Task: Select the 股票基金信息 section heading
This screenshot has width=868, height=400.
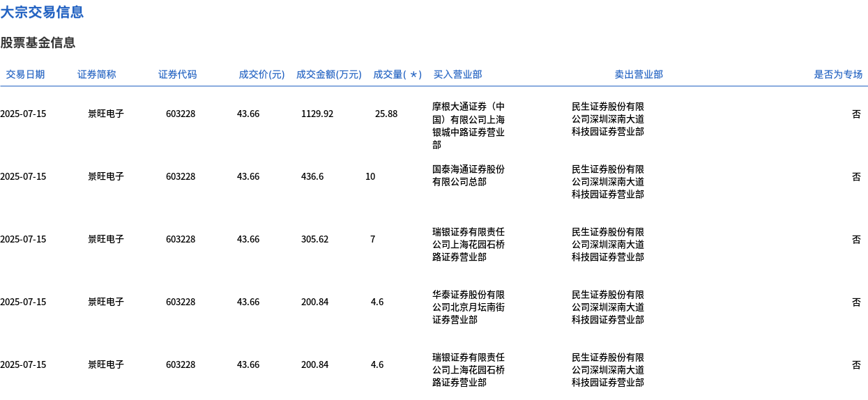Action: pos(38,43)
